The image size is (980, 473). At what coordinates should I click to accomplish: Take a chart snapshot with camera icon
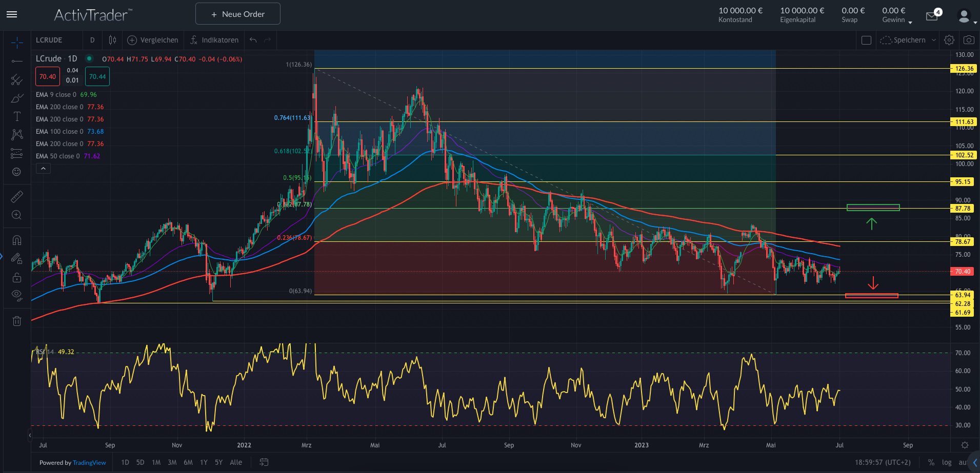click(969, 40)
